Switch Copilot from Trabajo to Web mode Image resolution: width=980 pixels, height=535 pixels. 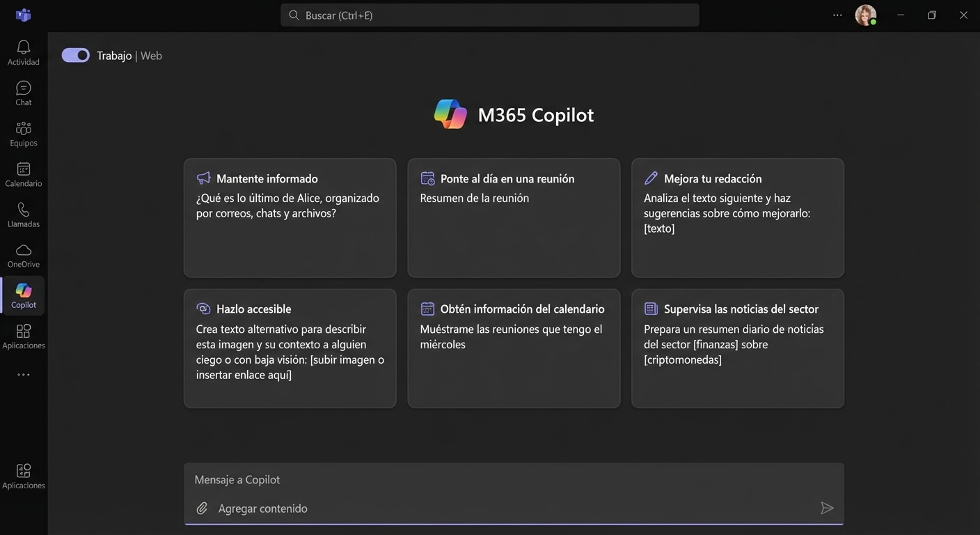click(x=75, y=54)
